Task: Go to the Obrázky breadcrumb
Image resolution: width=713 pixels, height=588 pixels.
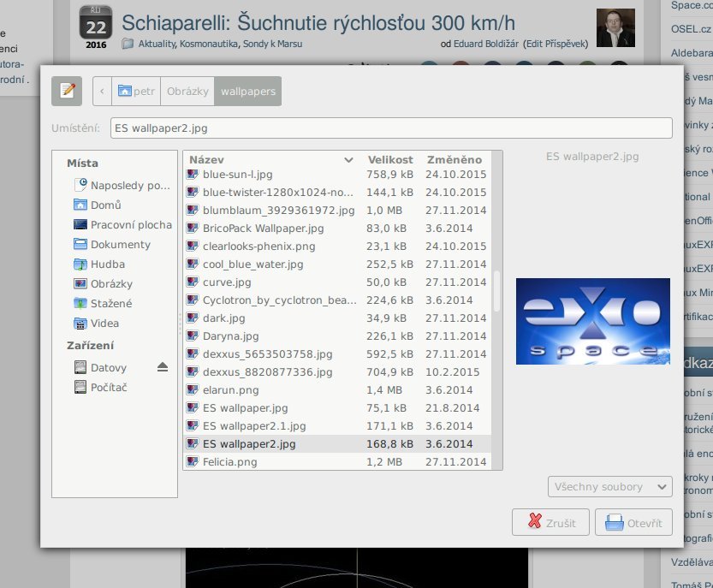Action: 187,91
